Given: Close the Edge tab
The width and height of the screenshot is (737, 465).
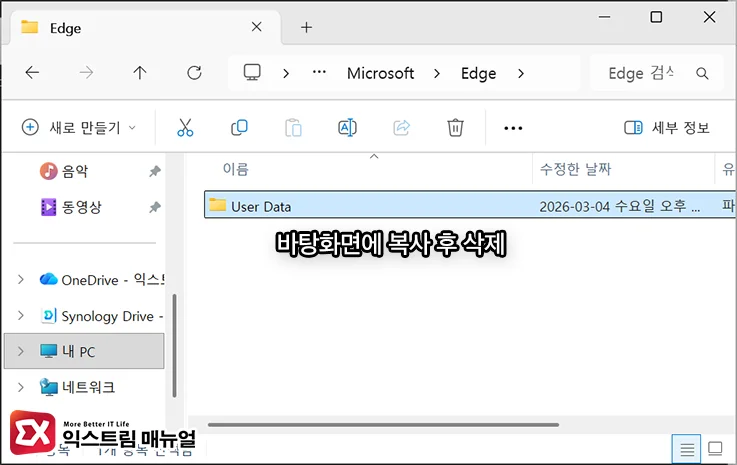Looking at the screenshot, I should 257,27.
